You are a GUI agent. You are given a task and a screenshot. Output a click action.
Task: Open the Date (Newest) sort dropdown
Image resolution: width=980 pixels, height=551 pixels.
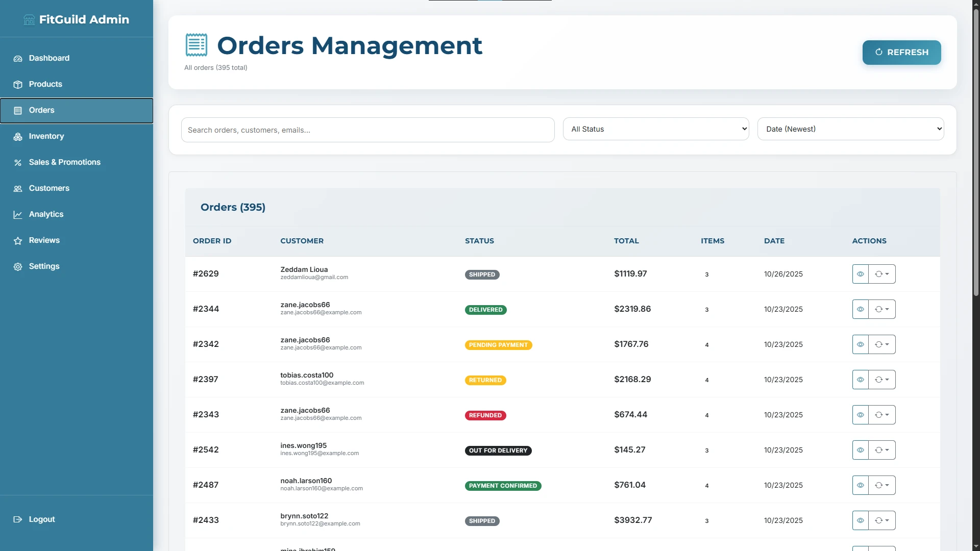pos(851,129)
